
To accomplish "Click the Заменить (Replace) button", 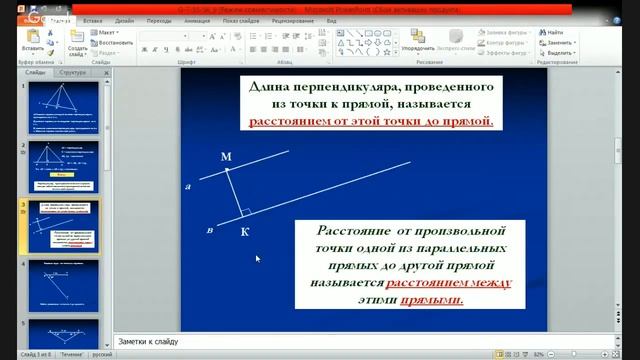I will click(558, 42).
